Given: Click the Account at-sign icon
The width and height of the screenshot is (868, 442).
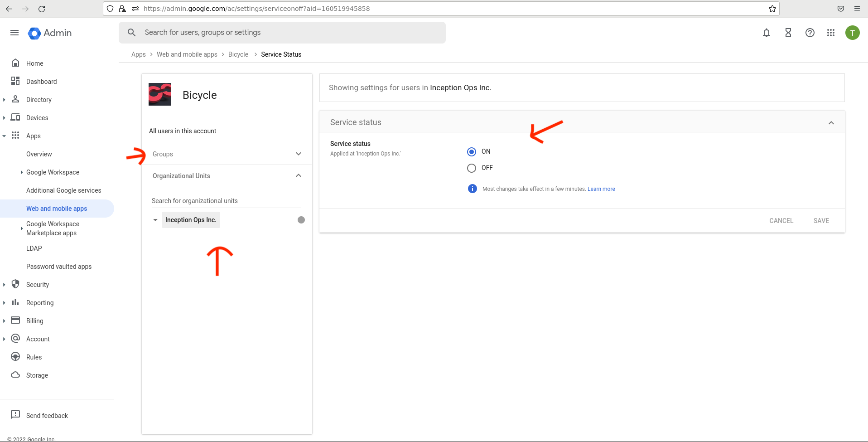Looking at the screenshot, I should click(x=15, y=339).
